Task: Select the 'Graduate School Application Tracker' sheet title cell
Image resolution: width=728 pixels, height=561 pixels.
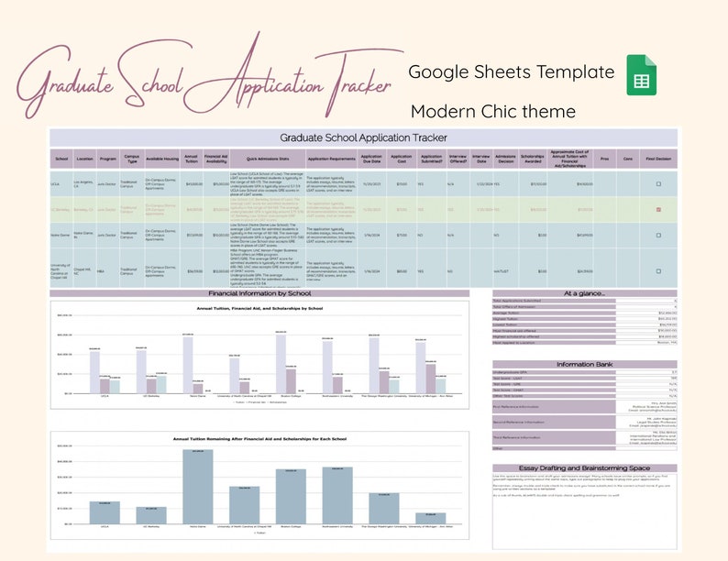Action: [x=363, y=137]
